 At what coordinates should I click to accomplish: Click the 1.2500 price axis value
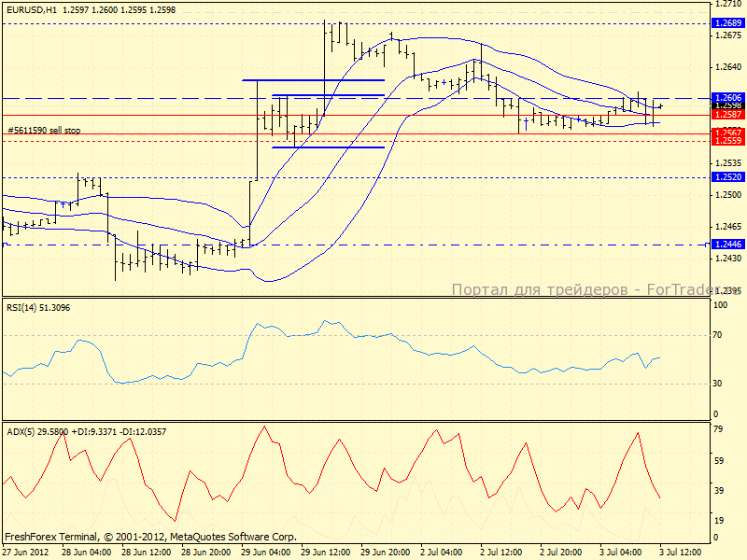tap(728, 195)
